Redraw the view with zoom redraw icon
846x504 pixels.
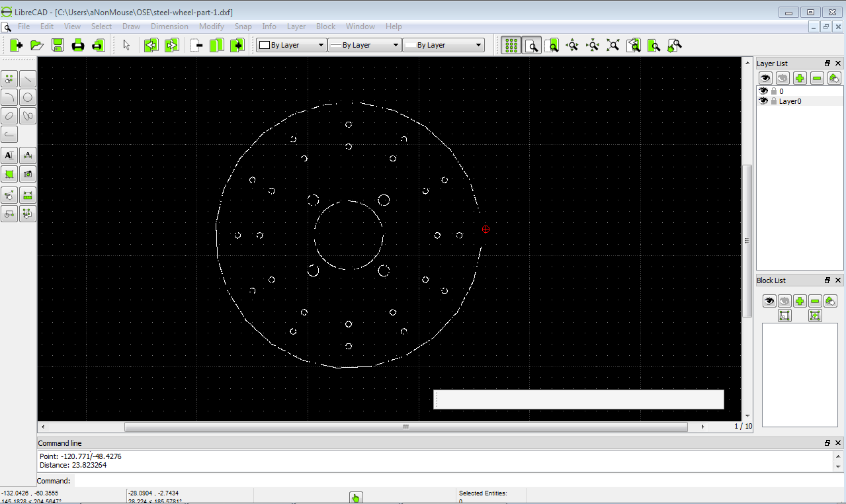552,45
